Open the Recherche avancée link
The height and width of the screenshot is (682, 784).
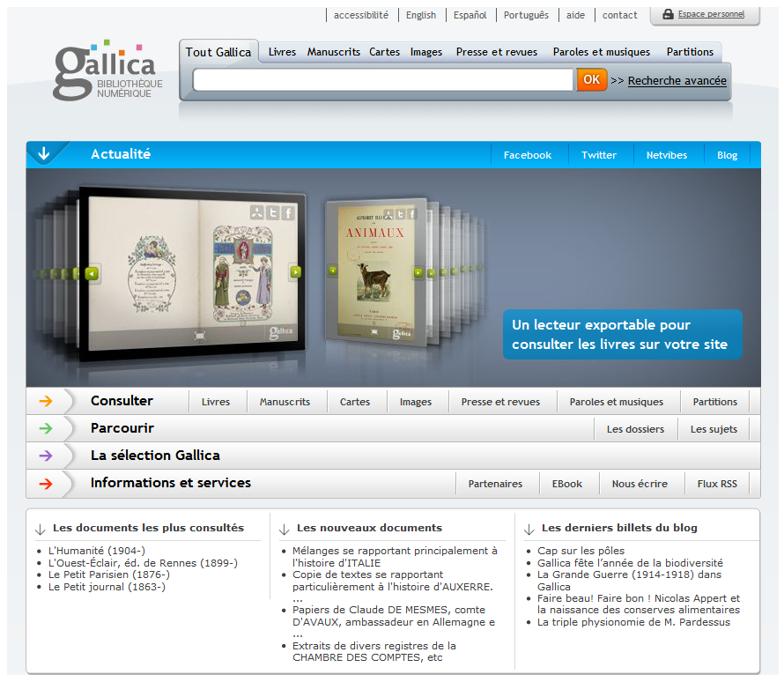[677, 80]
